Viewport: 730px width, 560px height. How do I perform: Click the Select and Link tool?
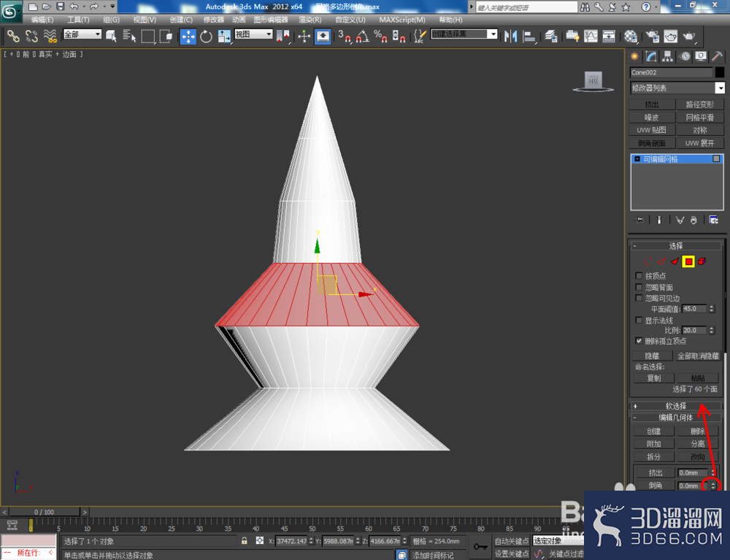pyautogui.click(x=13, y=36)
